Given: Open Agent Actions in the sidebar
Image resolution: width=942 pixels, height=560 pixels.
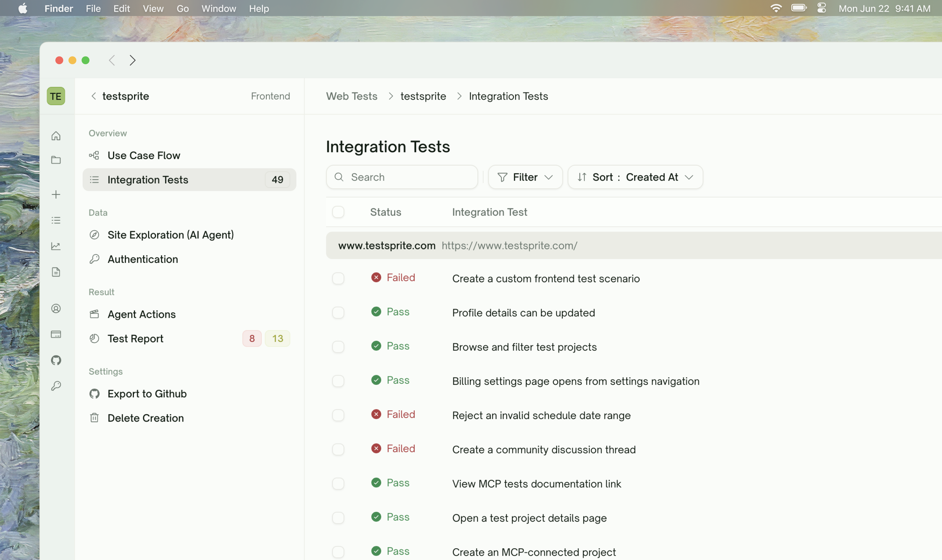Looking at the screenshot, I should coord(189,314).
